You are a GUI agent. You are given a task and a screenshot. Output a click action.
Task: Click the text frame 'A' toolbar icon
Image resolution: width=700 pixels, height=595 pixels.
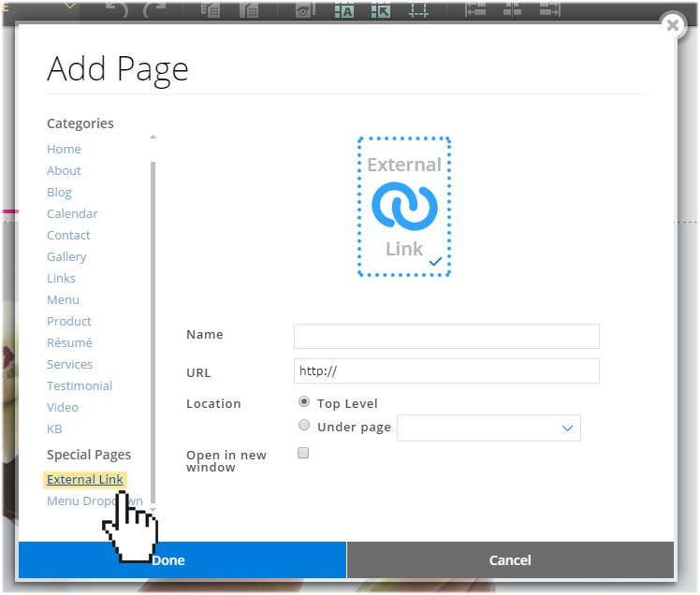344,9
